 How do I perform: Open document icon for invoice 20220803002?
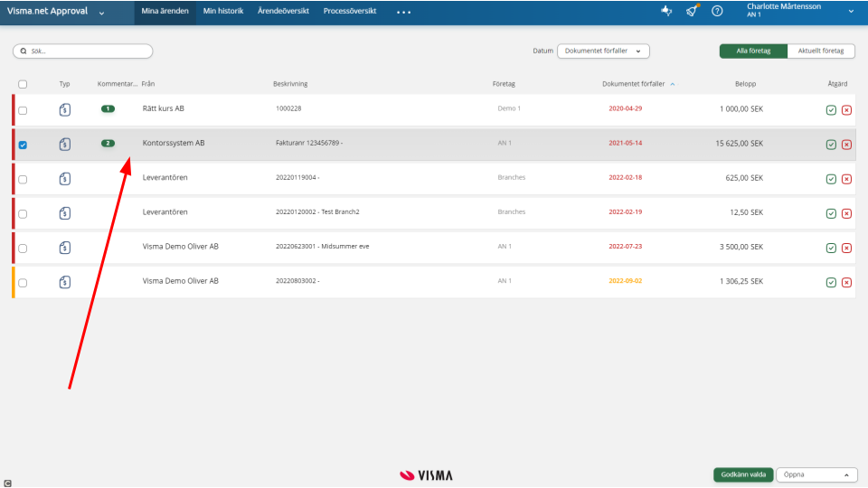65,282
